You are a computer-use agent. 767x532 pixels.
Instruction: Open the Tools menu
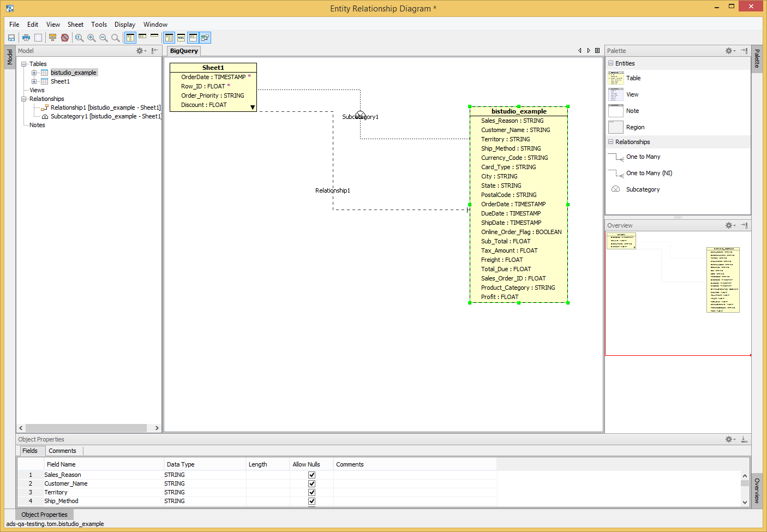pyautogui.click(x=99, y=25)
